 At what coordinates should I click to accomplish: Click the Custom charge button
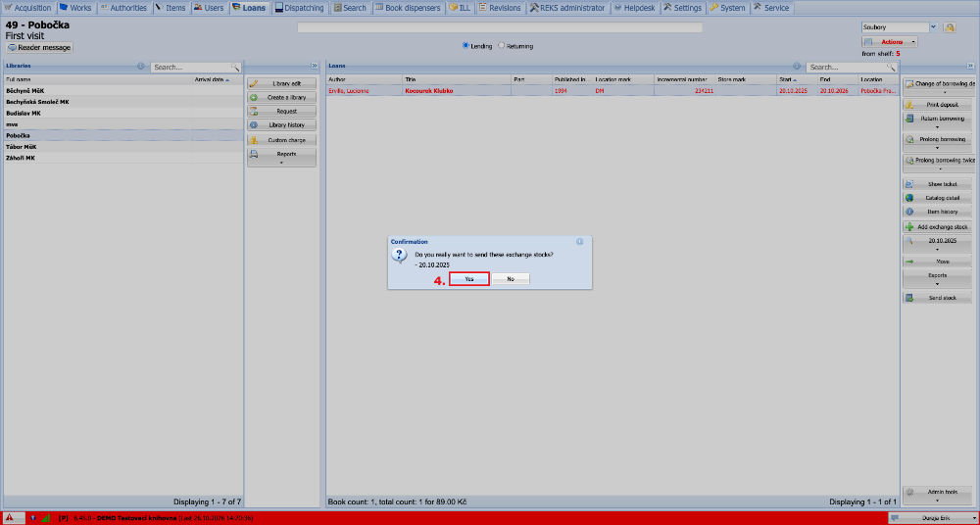282,140
